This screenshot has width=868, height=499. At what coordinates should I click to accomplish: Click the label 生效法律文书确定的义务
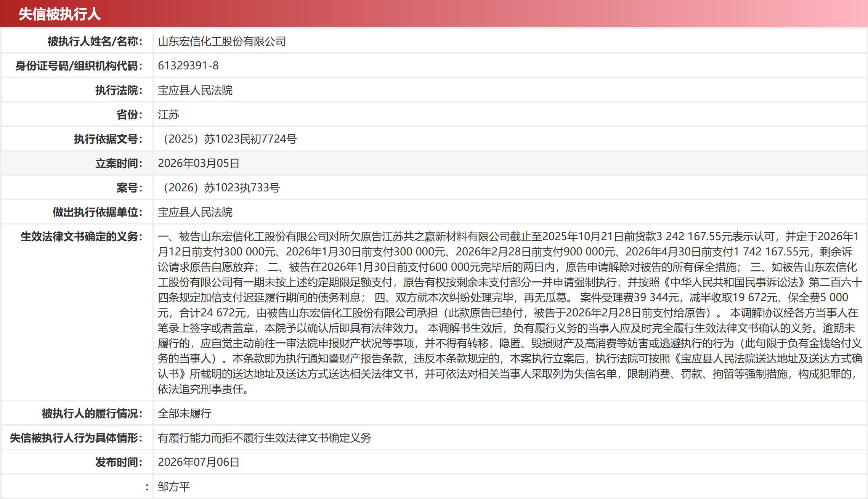click(82, 236)
